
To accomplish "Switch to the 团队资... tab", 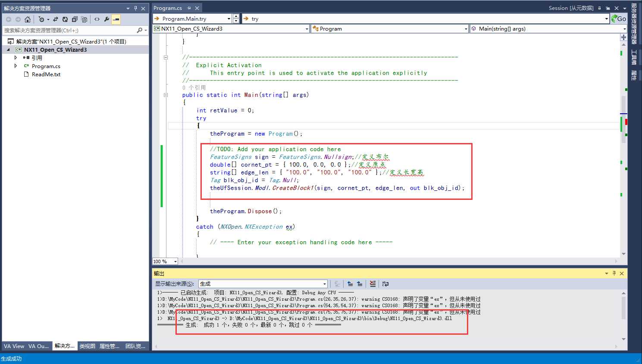I will point(135,346).
